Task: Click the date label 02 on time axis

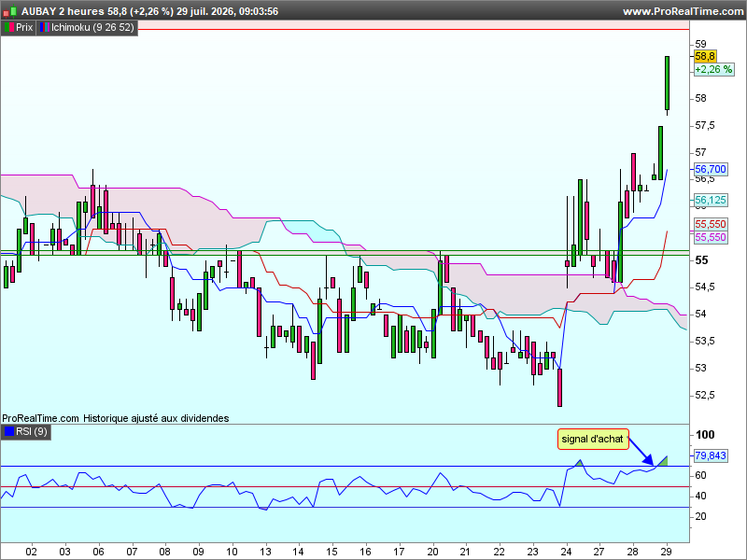Action: click(31, 552)
